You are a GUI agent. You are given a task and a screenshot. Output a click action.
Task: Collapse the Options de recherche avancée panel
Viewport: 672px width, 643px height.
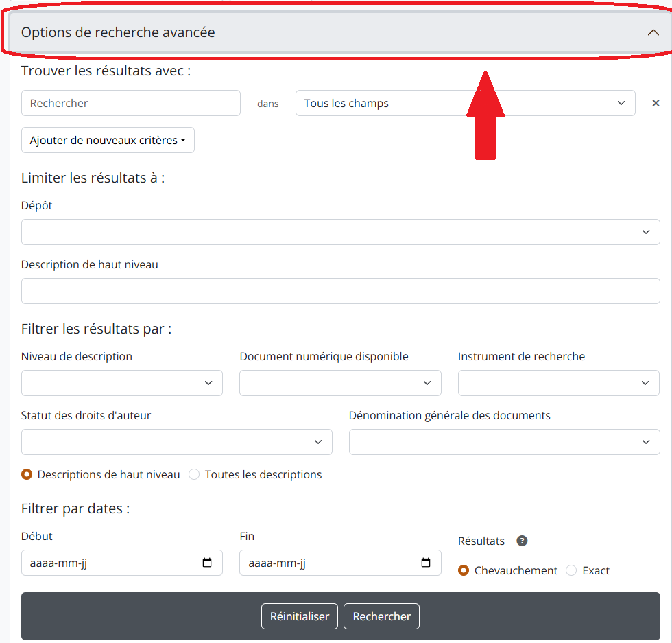pos(653,32)
